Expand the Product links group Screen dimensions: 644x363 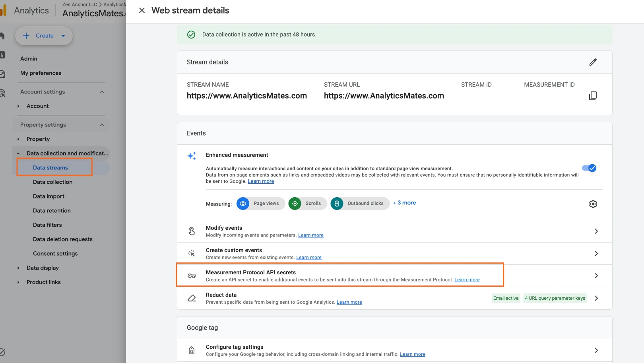pyautogui.click(x=18, y=282)
